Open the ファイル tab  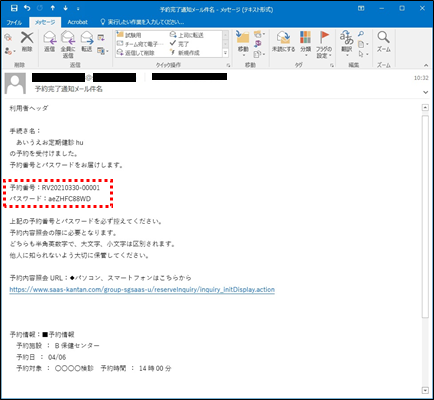point(14,22)
